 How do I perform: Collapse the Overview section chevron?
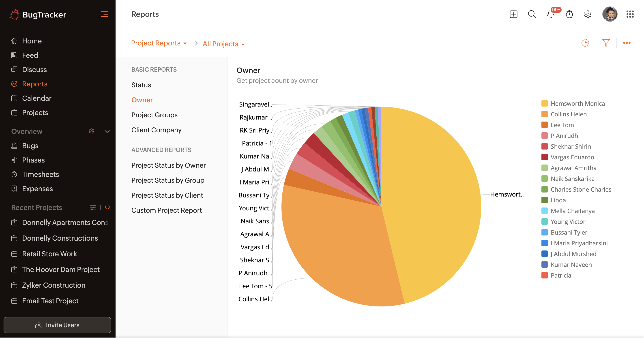[107, 131]
